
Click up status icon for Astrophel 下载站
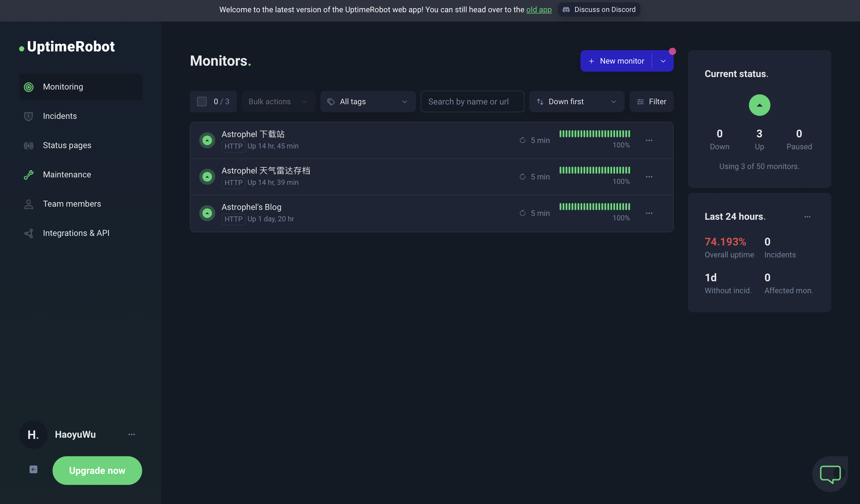207,140
